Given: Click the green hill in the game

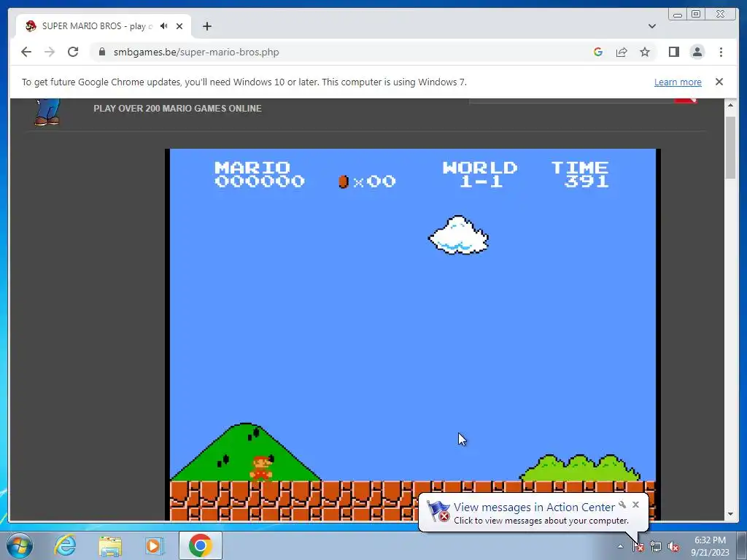Looking at the screenshot, I should pos(246,452).
